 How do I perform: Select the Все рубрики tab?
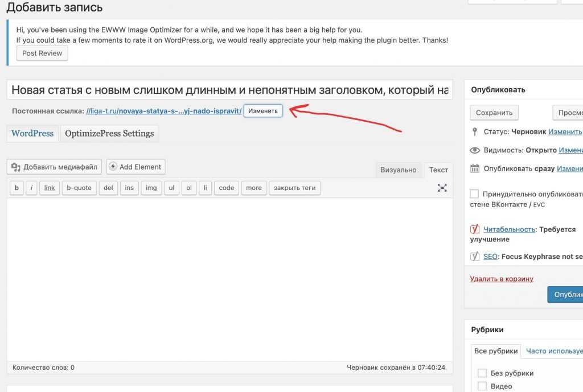[496, 351]
